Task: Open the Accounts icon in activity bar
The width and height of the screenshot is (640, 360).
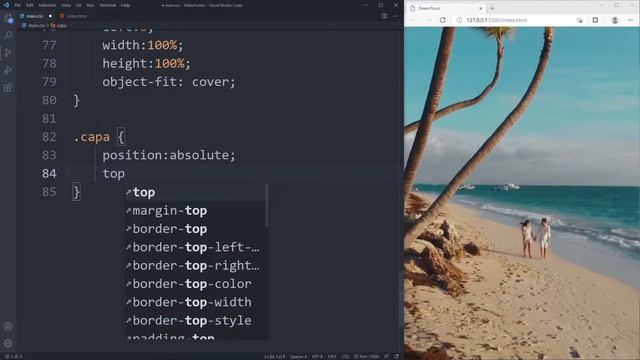Action: (x=8, y=326)
